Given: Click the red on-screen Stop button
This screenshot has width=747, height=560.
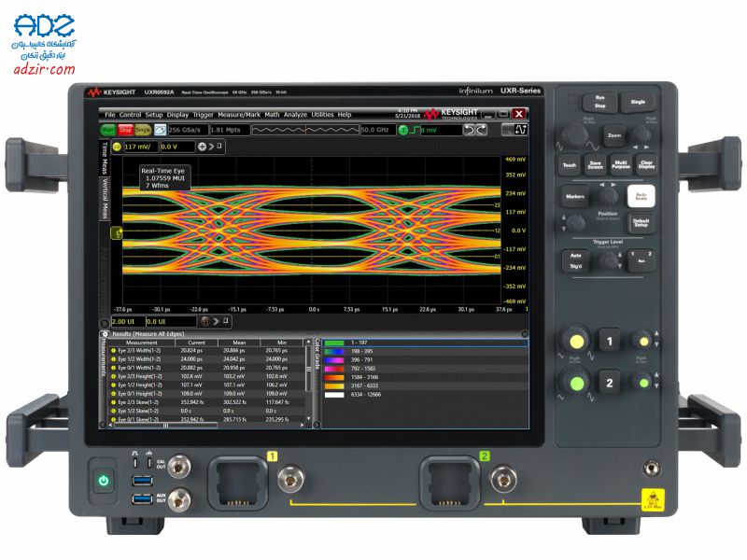Looking at the screenshot, I should coord(125,130).
